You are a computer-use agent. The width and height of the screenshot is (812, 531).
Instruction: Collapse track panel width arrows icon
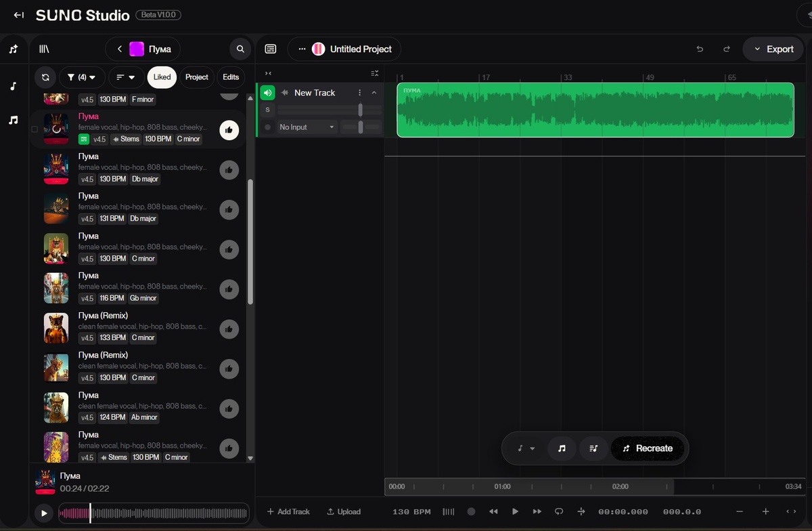(268, 73)
